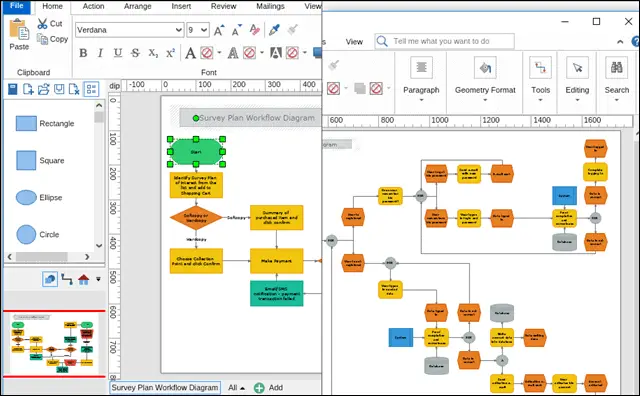Image resolution: width=640 pixels, height=396 pixels.
Task: Select the blue Ellipse shape swatch
Action: tap(26, 197)
